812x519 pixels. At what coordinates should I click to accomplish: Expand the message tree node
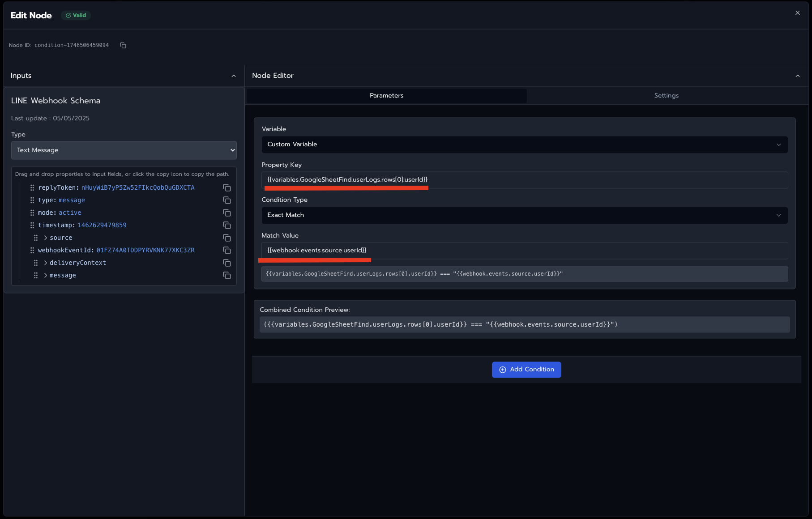(x=46, y=275)
